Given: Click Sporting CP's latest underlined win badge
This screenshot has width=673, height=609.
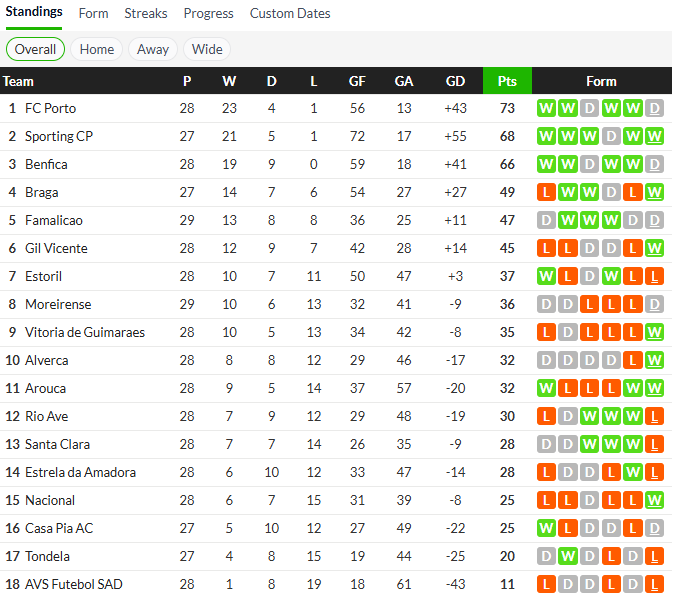Looking at the screenshot, I should 655,136.
